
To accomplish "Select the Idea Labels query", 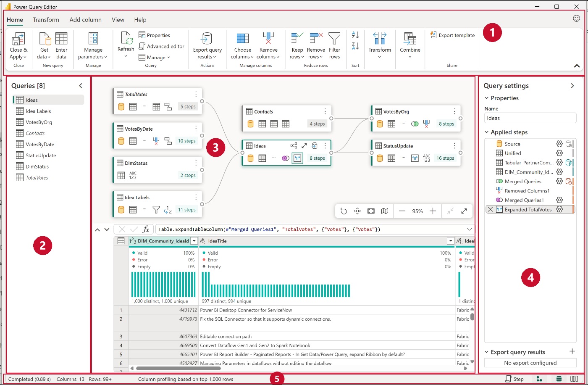I will coord(49,111).
